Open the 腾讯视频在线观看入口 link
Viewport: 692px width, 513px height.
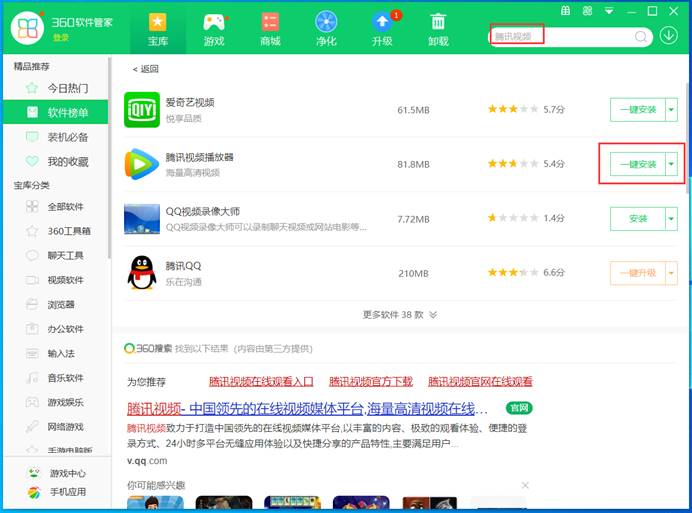[x=261, y=381]
